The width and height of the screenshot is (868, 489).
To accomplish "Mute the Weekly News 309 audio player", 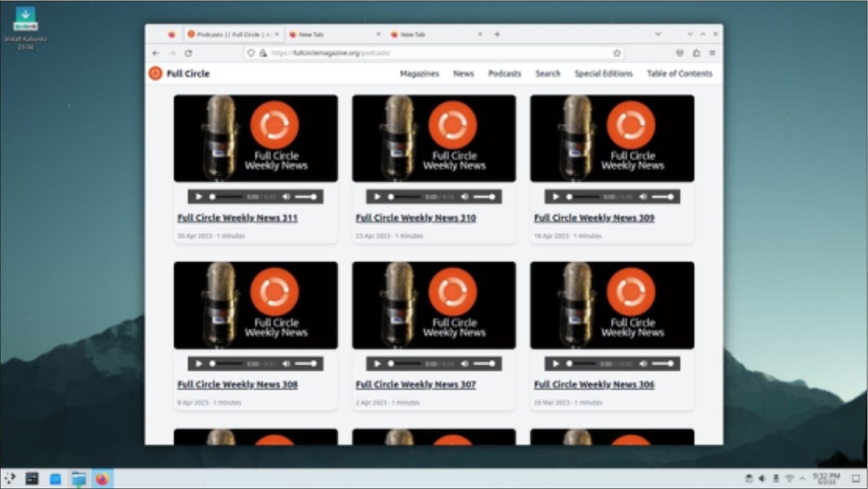I will [643, 197].
